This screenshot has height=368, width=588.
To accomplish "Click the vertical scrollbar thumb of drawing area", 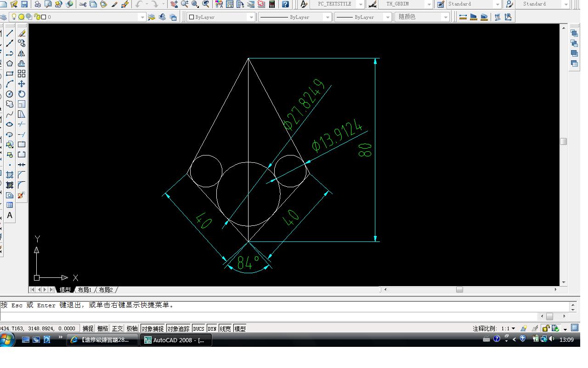I will tap(564, 141).
